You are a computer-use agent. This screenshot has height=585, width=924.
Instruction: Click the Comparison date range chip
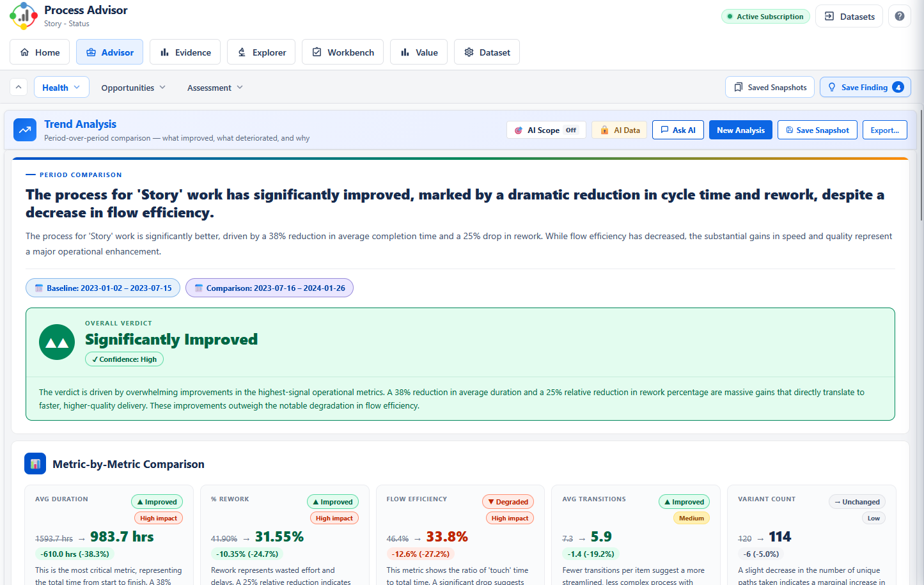269,288
